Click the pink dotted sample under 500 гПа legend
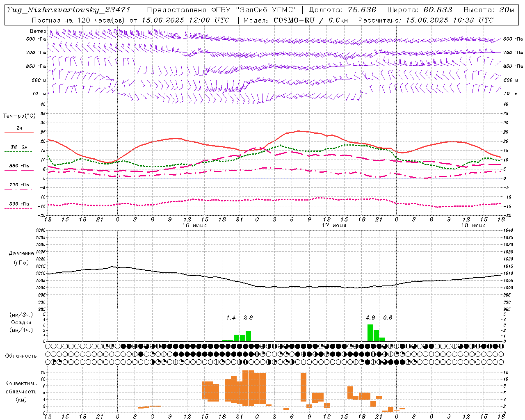 point(18,208)
